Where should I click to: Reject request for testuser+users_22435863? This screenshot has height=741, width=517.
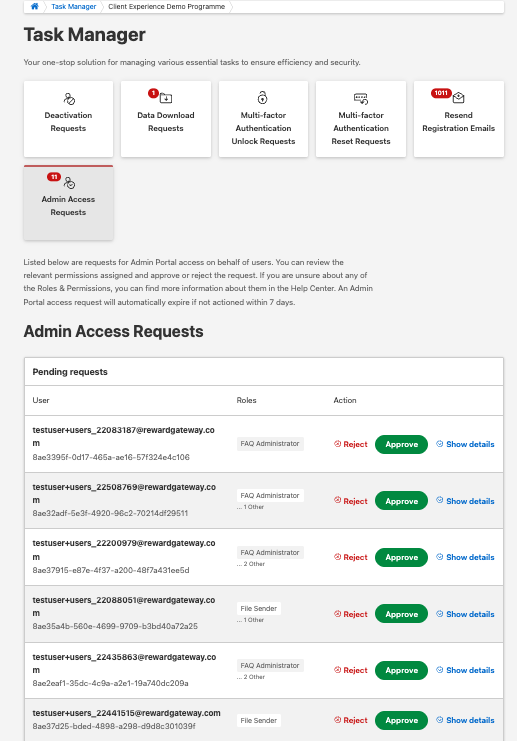tap(351, 670)
